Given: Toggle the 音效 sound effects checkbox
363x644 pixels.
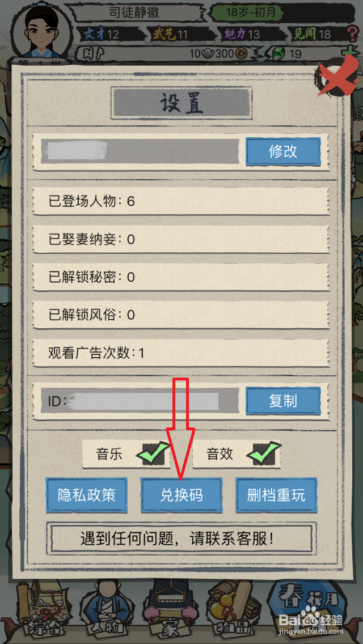Looking at the screenshot, I should click(x=264, y=454).
